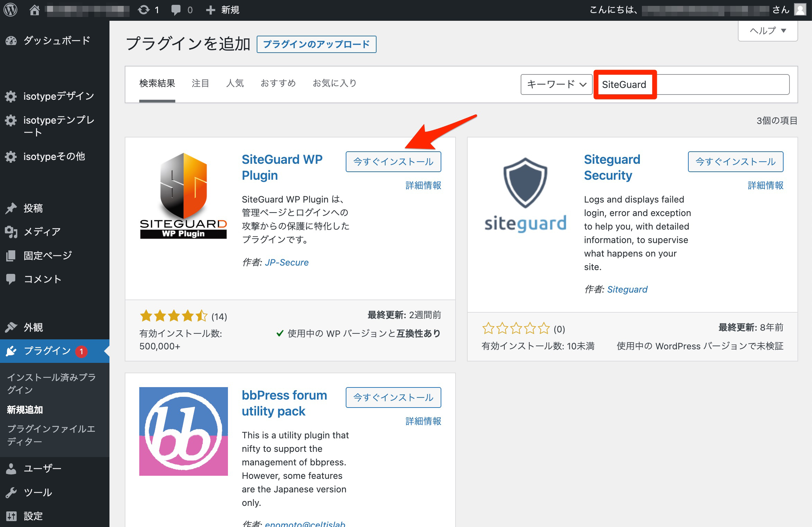Click the 設定 sliders icon
812x527 pixels.
[x=11, y=516]
